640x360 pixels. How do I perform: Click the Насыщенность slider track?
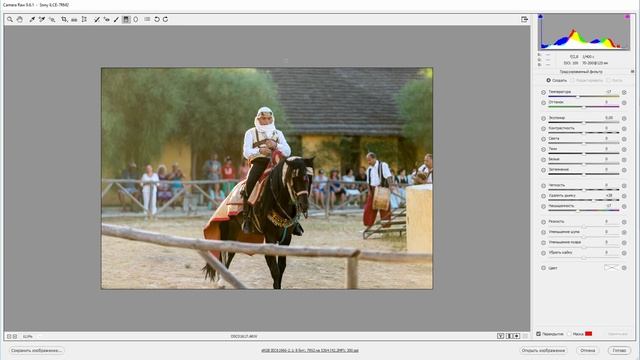(584, 211)
